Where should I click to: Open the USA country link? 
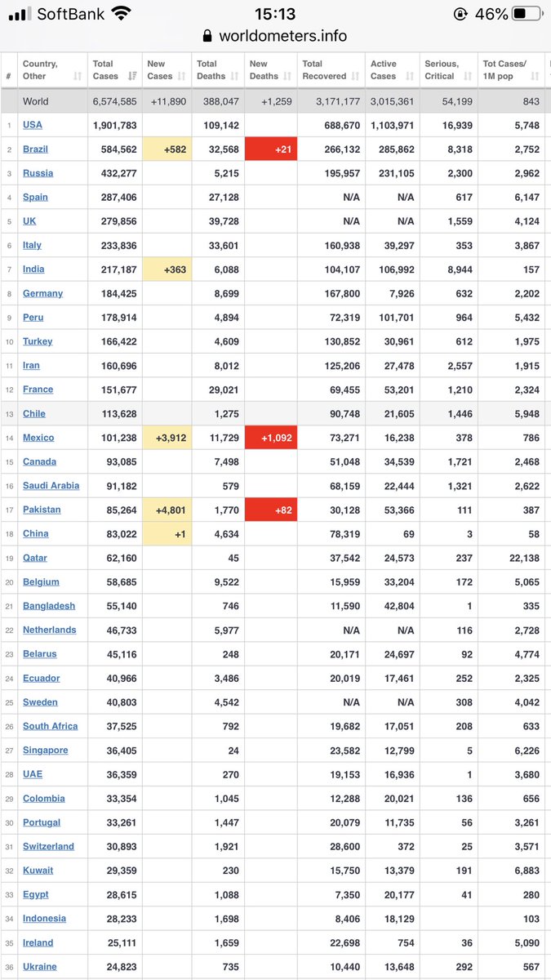tap(33, 125)
